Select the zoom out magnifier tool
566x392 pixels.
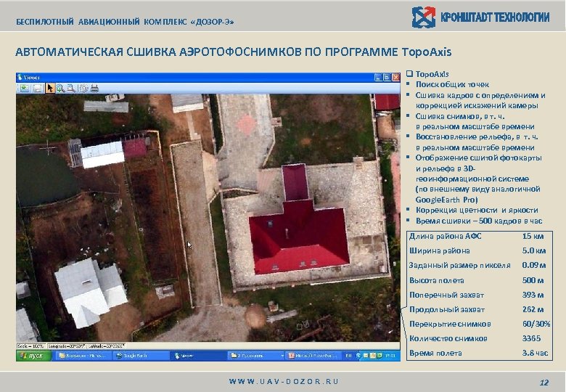(x=71, y=88)
